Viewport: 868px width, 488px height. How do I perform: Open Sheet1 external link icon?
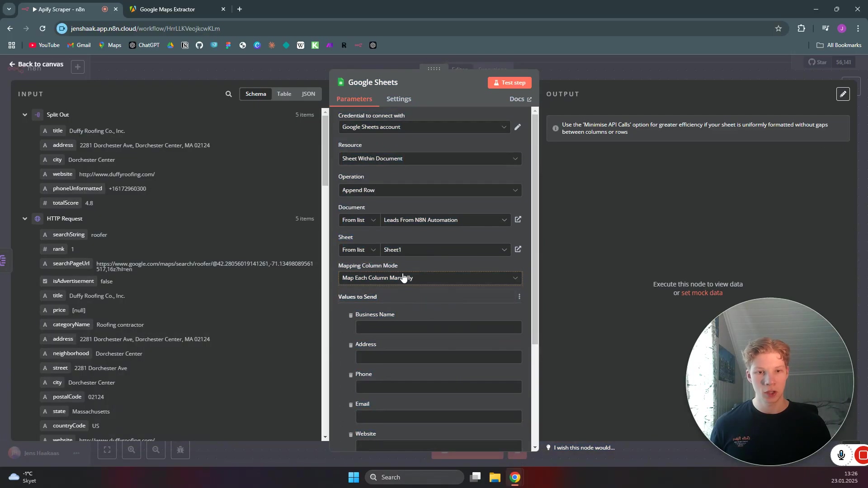pyautogui.click(x=518, y=249)
